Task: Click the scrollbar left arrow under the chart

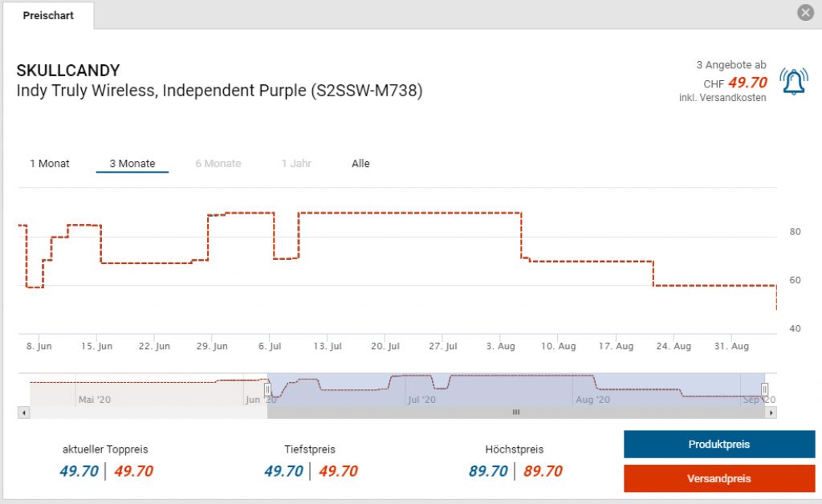Action: (x=23, y=413)
